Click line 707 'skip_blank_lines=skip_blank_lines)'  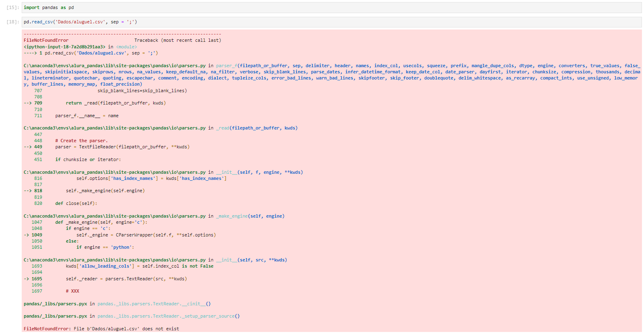pyautogui.click(x=142, y=91)
